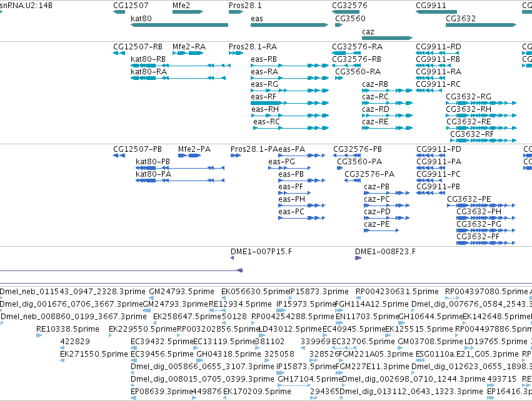This screenshot has width=532, height=401.
Task: Click the DME1-007P15.F marker
Action: pos(233,258)
